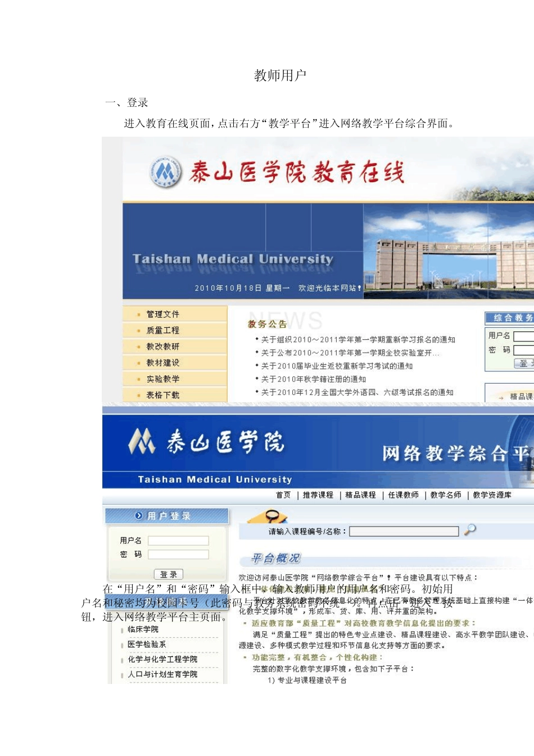Open the 人口与计划生育学院 link
This screenshot has width=534, height=756.
[x=162, y=674]
